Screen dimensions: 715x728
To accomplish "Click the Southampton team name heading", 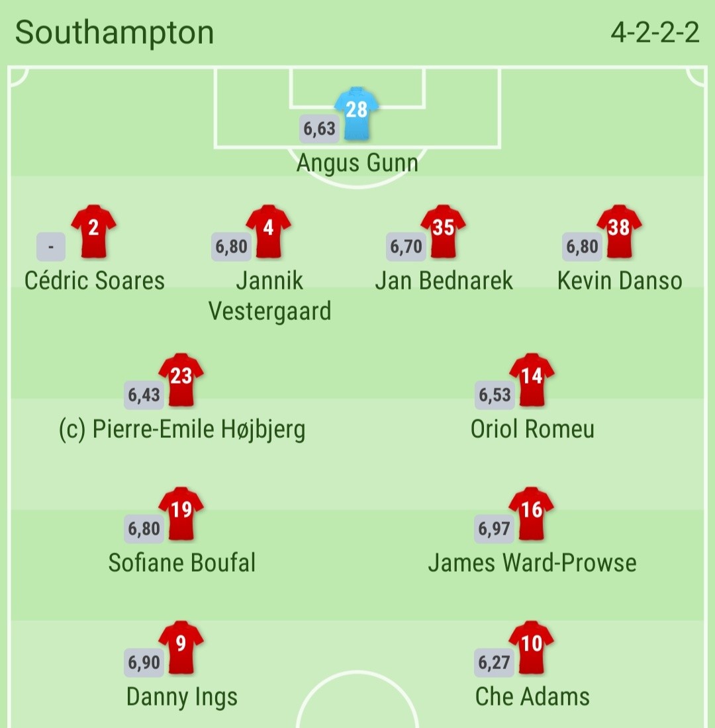I will [x=115, y=32].
